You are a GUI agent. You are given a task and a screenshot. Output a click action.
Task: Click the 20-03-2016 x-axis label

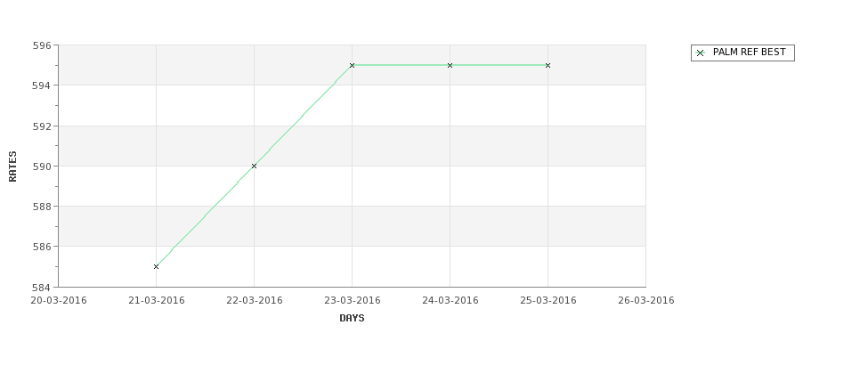[x=59, y=301]
